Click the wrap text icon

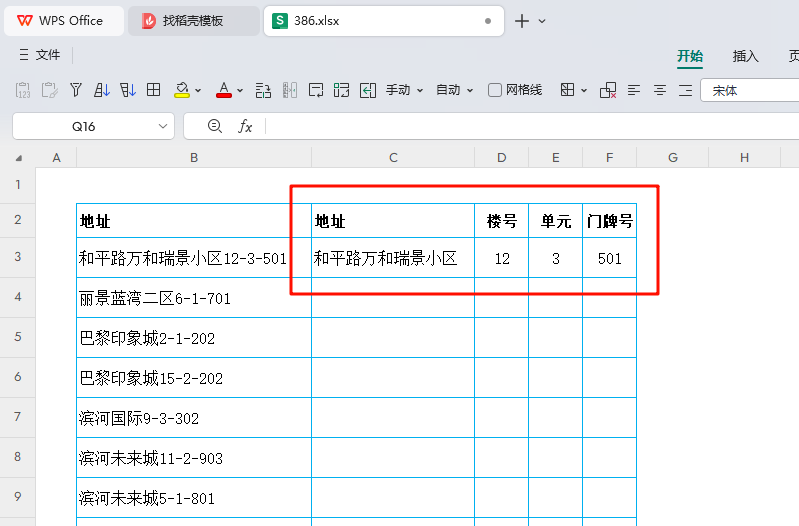coord(316,90)
